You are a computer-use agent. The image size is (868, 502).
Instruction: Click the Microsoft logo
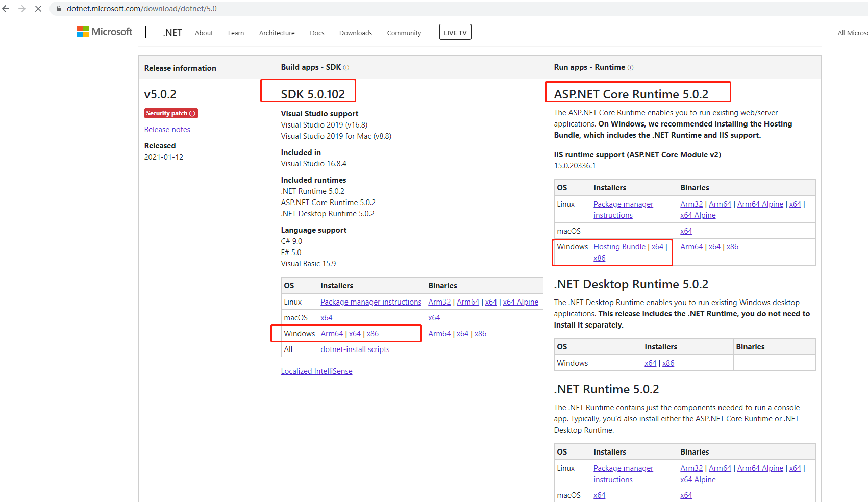pos(105,32)
